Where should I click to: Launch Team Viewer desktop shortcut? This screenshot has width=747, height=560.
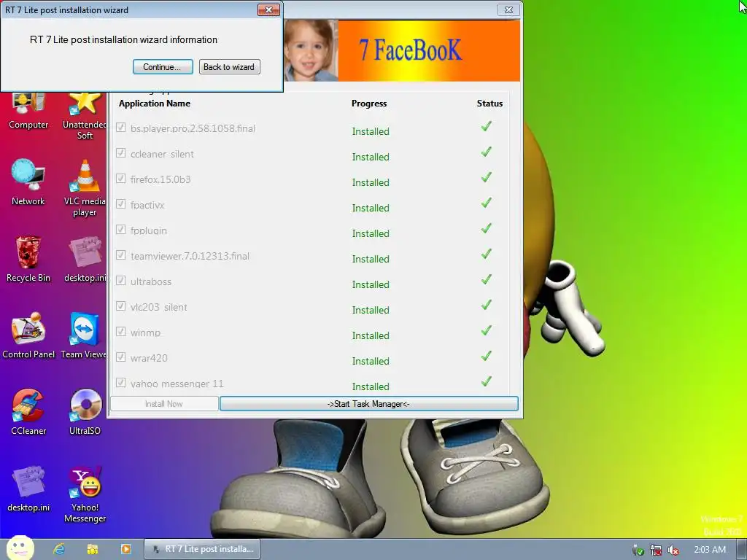click(84, 335)
